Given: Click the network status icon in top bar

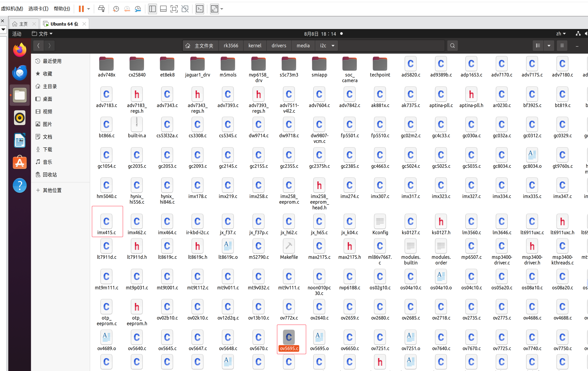Looking at the screenshot, I should [578, 34].
